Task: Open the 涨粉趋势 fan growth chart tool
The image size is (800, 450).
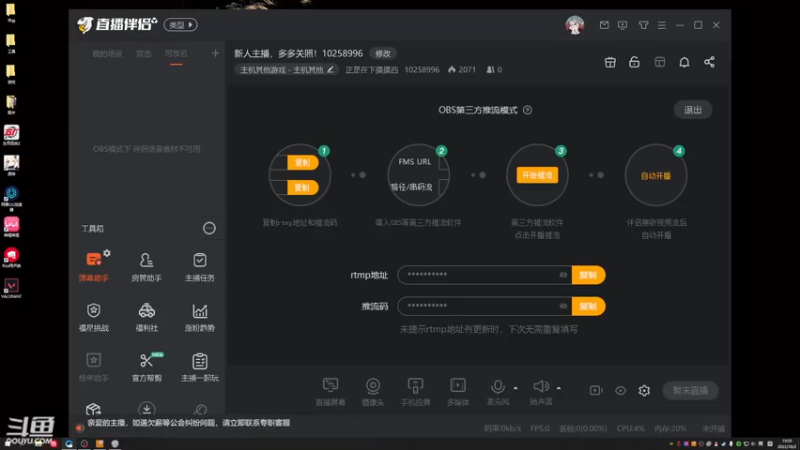Action: [x=199, y=316]
